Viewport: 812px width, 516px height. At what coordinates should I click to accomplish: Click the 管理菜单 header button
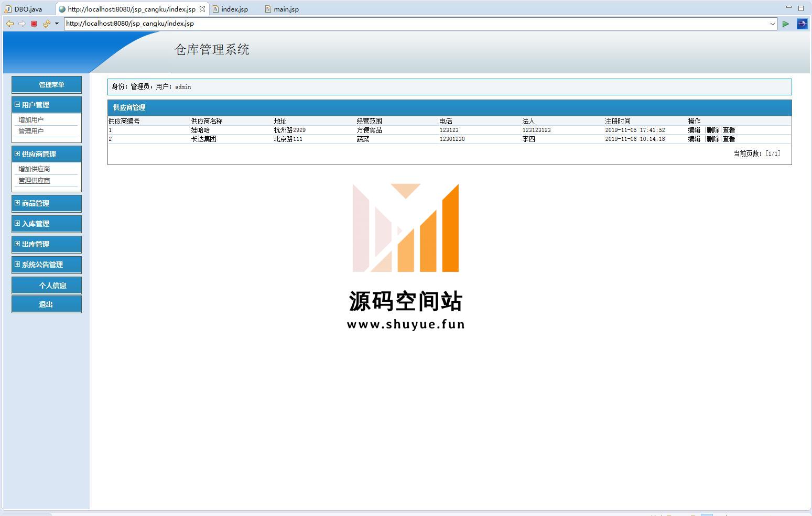47,84
